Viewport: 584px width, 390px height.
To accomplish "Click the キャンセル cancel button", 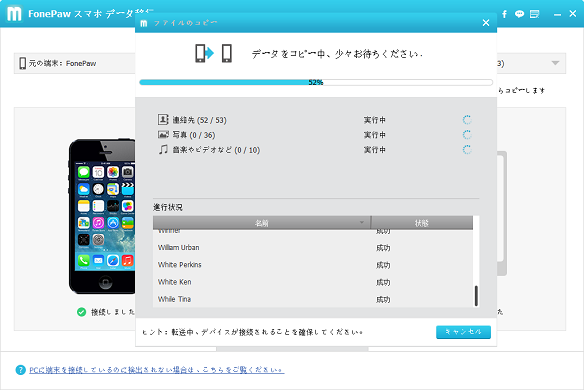I will (463, 332).
